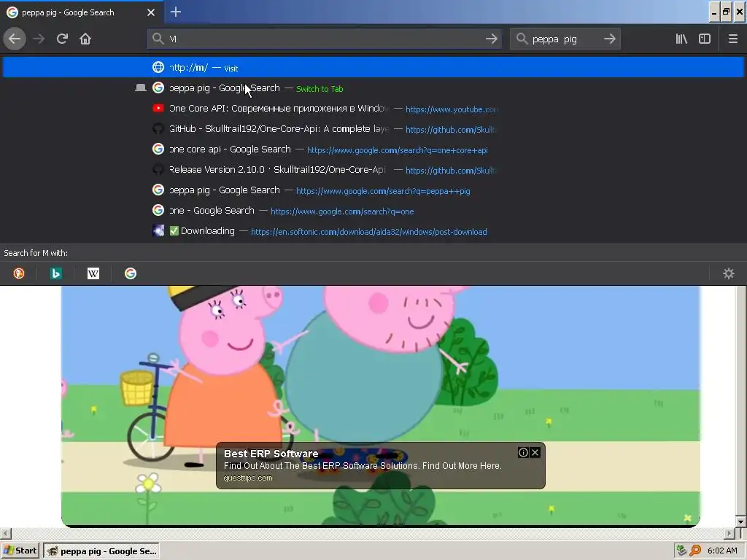Go back with the back arrow button
Viewport: 747px width, 560px height.
click(15, 39)
